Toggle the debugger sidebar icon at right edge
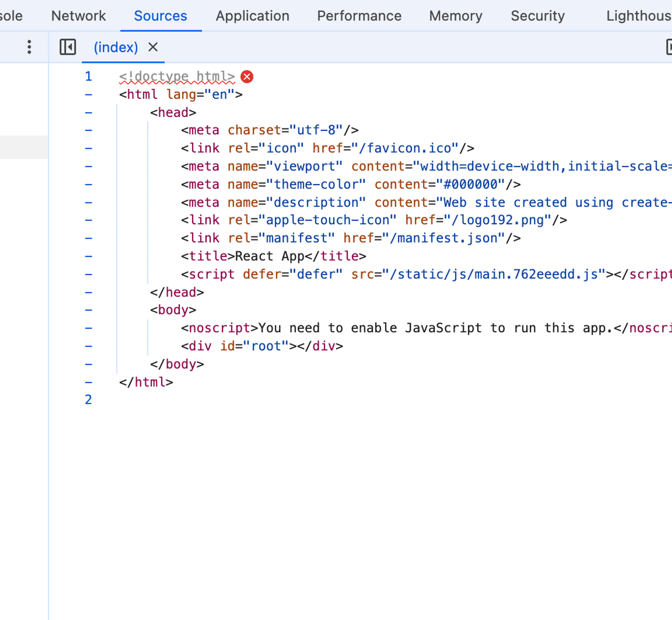Viewport: 672px width, 620px height. pos(669,47)
